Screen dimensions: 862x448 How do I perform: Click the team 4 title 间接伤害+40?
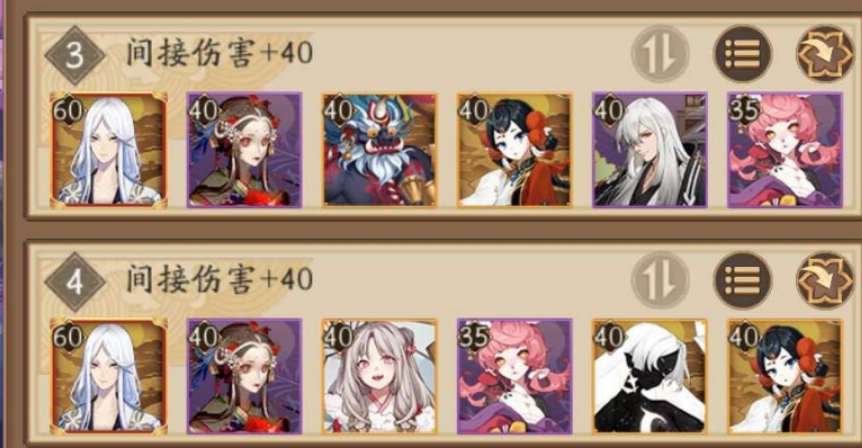[219, 279]
